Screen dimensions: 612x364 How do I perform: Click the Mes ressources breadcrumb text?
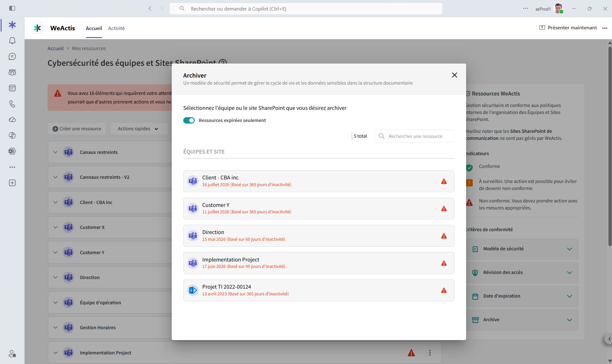(x=89, y=48)
